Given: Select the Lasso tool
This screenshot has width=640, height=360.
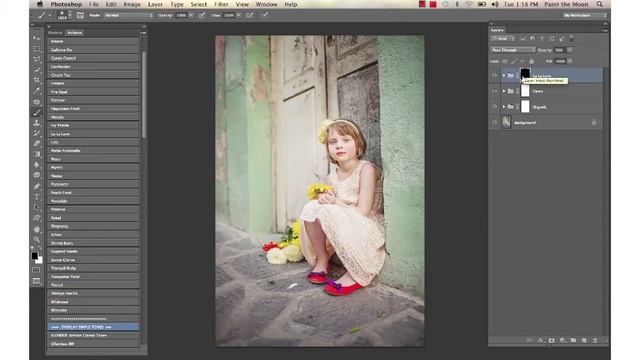Looking at the screenshot, I should 37,59.
